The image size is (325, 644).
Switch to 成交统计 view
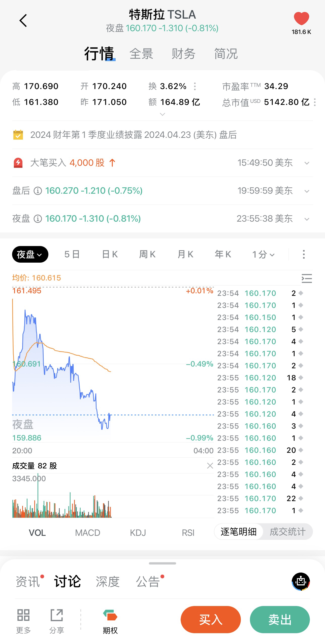point(287,532)
